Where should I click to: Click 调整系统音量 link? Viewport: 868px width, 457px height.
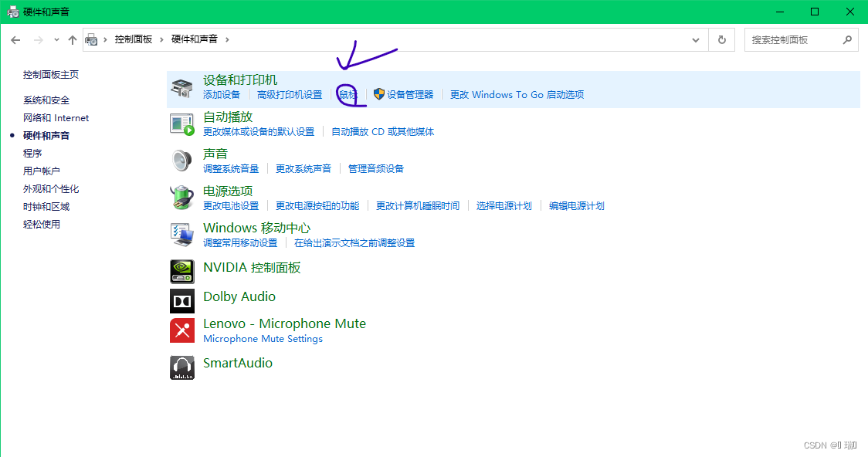[x=232, y=169]
